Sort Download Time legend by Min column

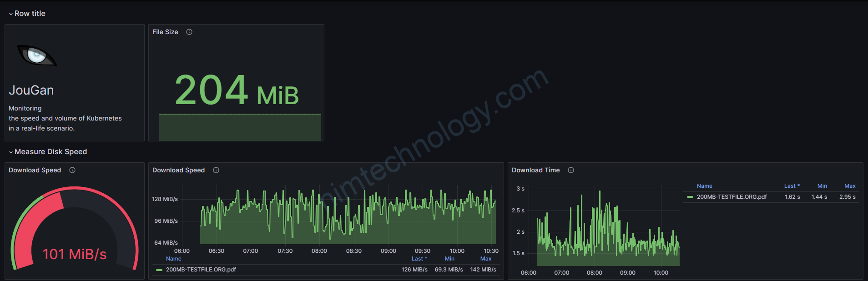pyautogui.click(x=822, y=186)
